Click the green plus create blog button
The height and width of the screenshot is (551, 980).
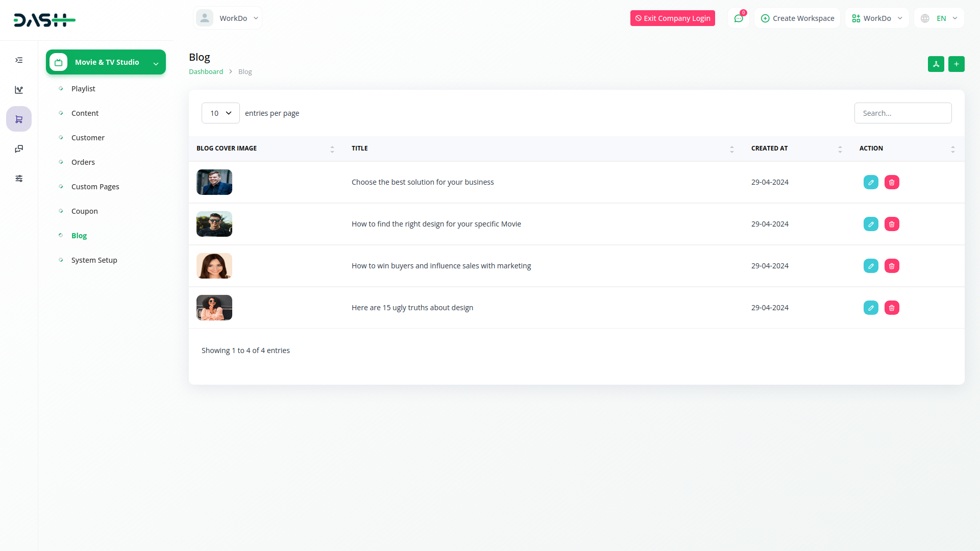(956, 64)
